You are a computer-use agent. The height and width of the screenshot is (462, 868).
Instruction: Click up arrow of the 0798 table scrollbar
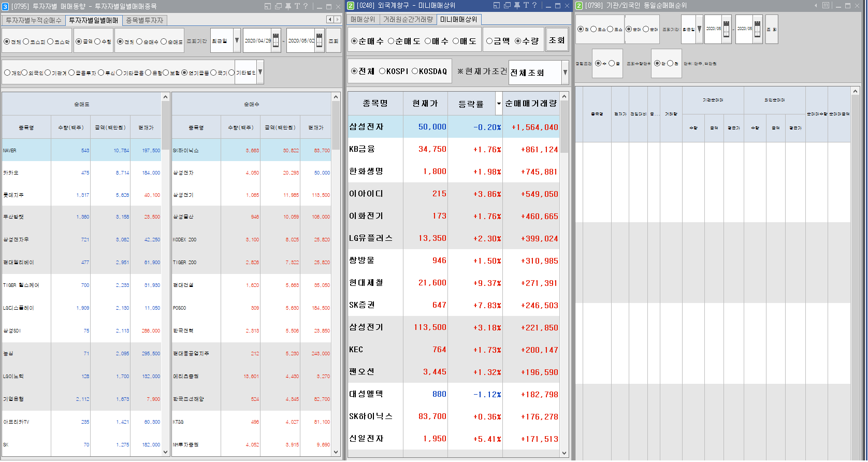[855, 91]
